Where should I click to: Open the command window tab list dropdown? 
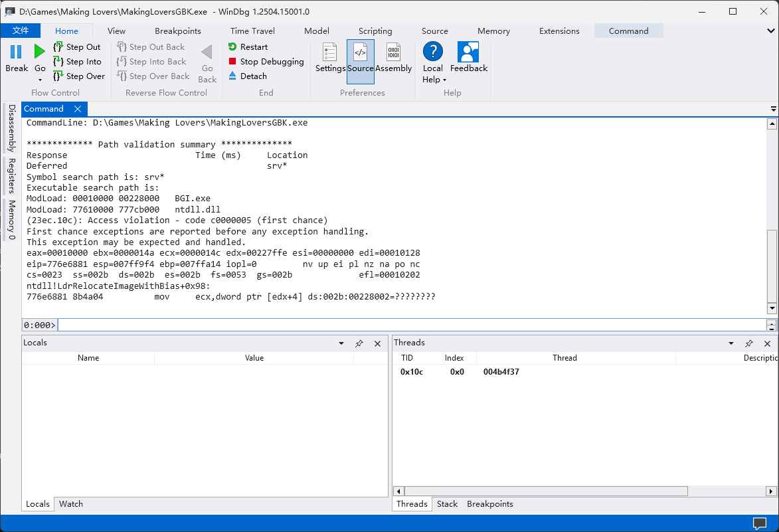773,109
